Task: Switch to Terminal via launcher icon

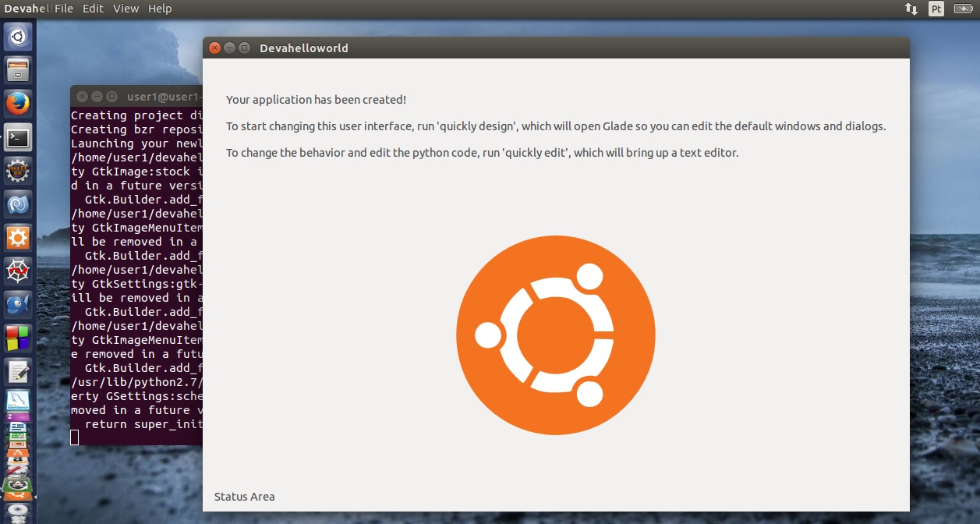Action: click(x=18, y=138)
